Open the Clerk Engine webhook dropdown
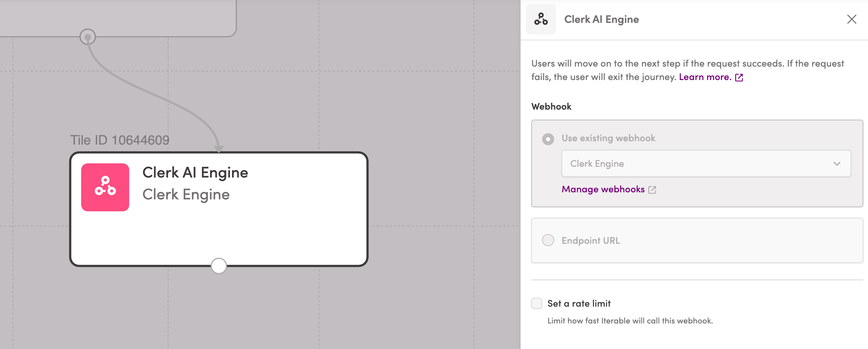868x349 pixels. (x=706, y=163)
